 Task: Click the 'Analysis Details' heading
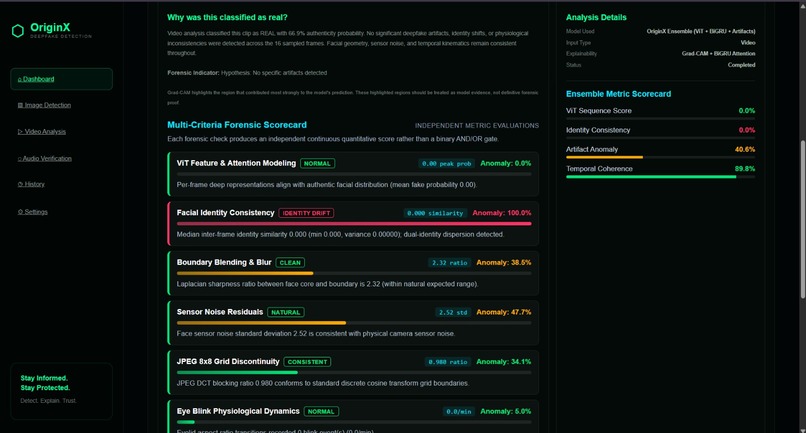tap(596, 17)
